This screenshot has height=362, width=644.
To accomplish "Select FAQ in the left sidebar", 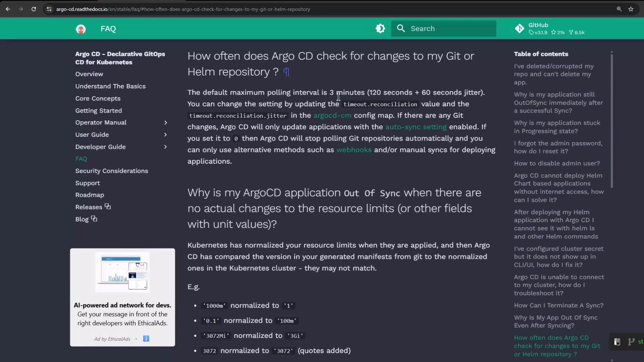I will pyautogui.click(x=81, y=159).
